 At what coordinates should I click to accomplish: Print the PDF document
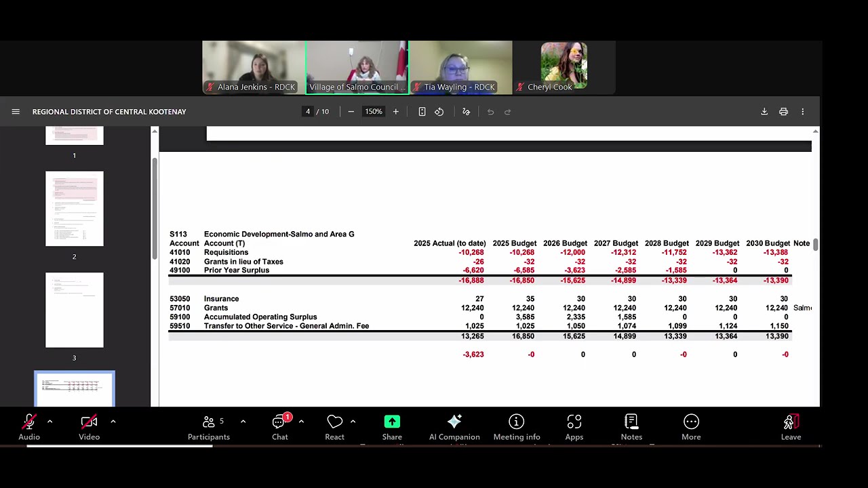(x=783, y=112)
